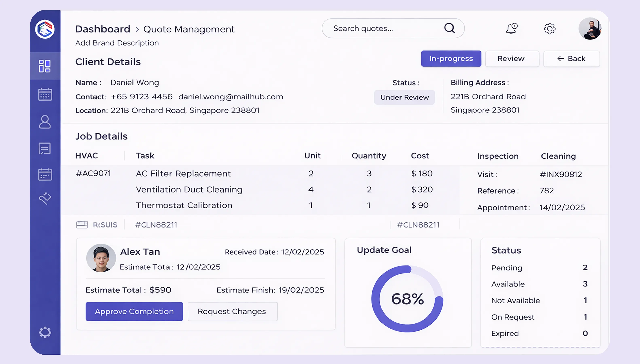The image size is (640, 364).
Task: Click the Expired status row
Action: point(539,333)
